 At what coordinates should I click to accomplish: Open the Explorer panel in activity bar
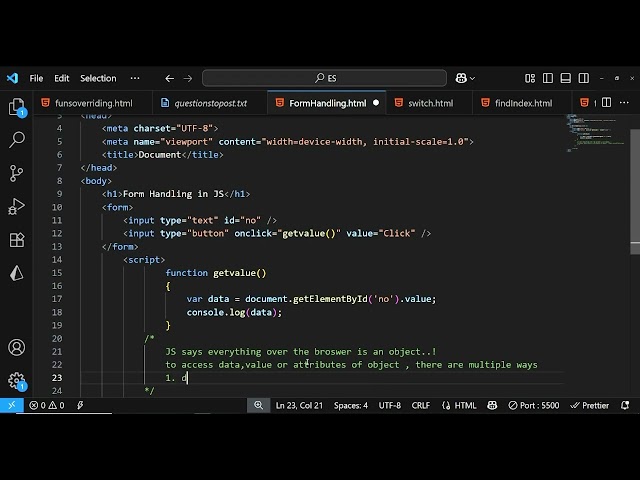click(16, 107)
